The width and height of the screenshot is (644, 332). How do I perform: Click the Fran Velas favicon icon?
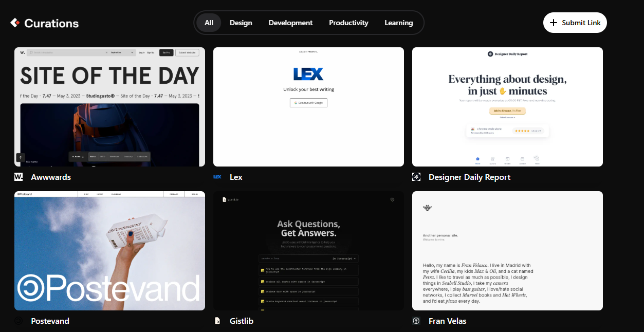click(x=416, y=321)
